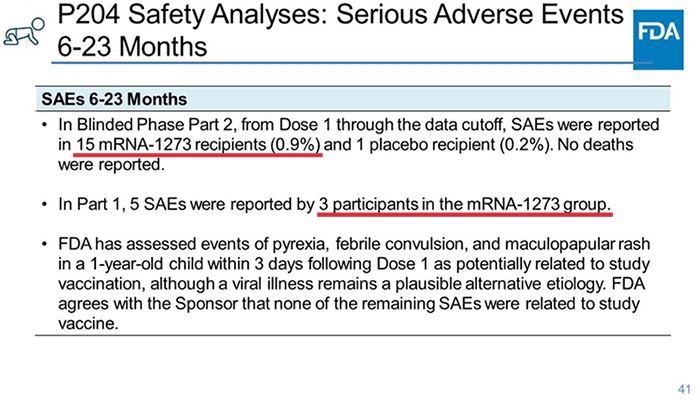Click the No deaths were reported sentence

pyautogui.click(x=346, y=155)
